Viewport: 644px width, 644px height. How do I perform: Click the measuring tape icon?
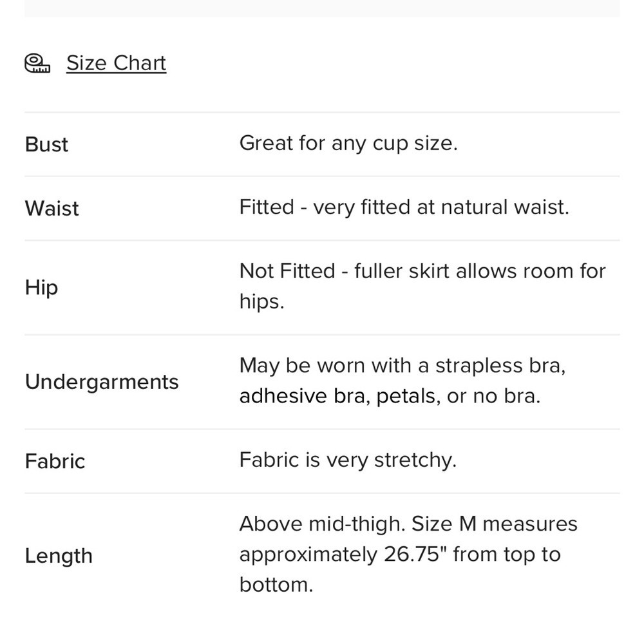pos(37,63)
